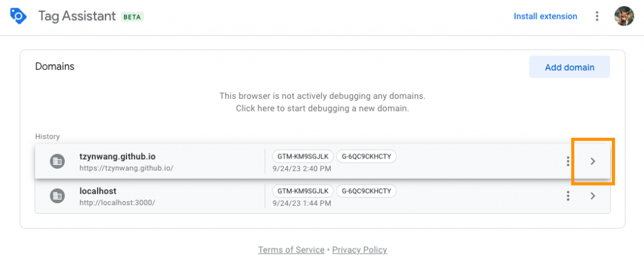
Task: Expand the localhost history entry chevron
Action: click(592, 196)
